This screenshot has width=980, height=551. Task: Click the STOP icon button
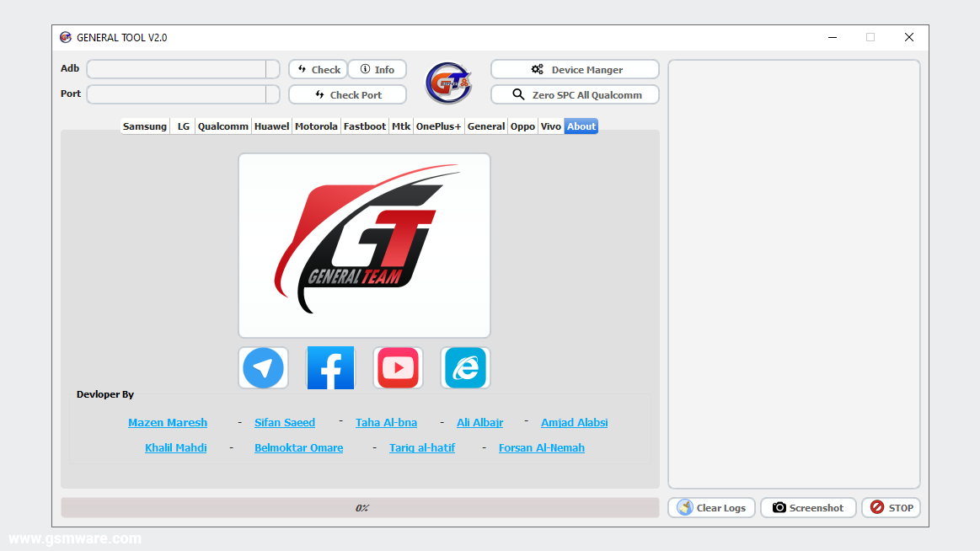876,507
